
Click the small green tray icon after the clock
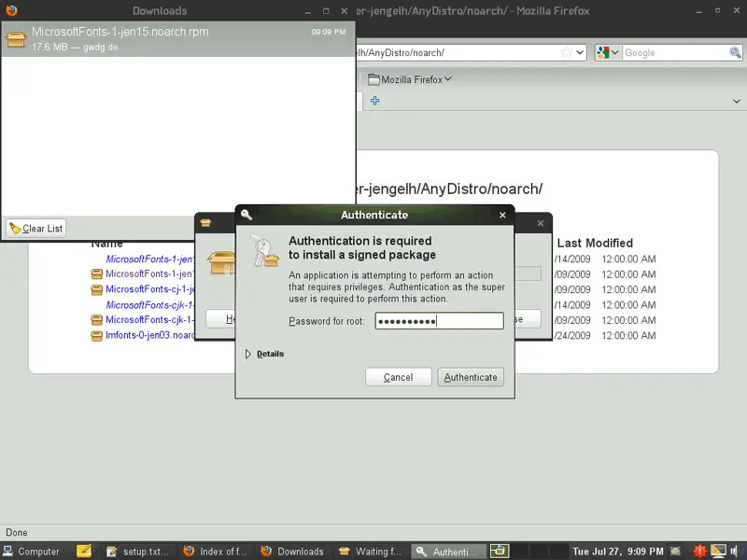pyautogui.click(x=675, y=552)
